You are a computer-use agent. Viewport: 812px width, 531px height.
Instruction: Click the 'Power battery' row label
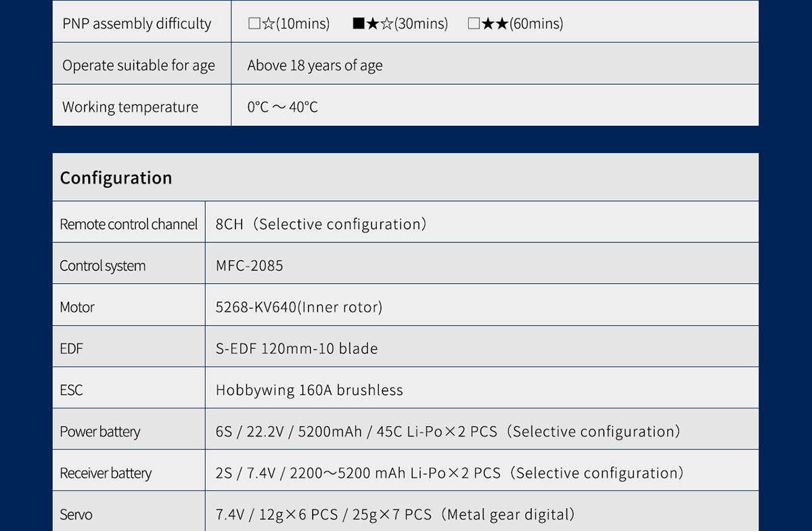coord(99,431)
